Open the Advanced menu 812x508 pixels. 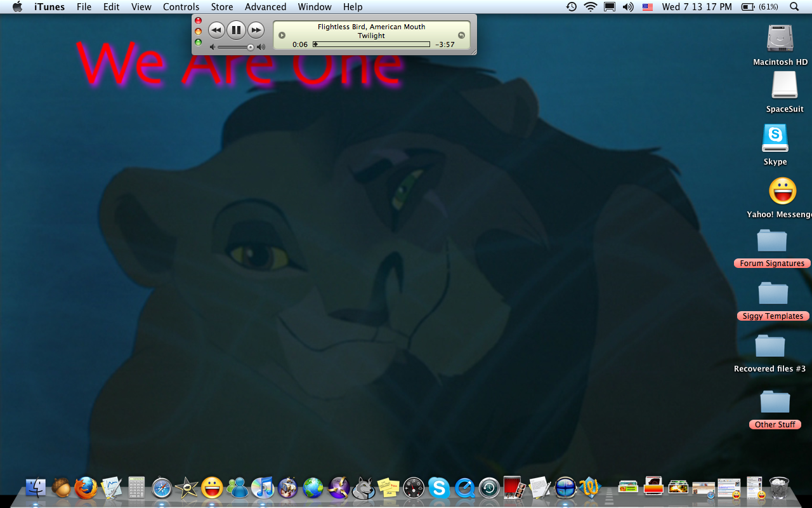click(265, 7)
